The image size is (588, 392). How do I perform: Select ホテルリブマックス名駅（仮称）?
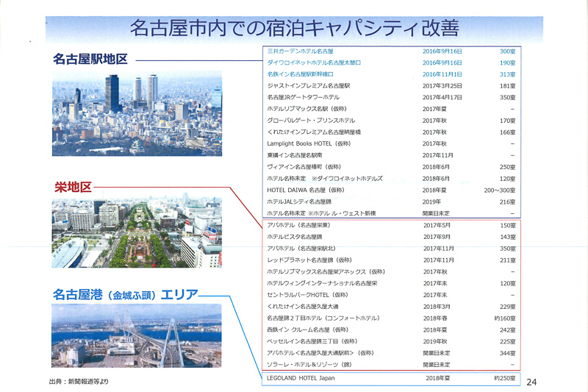click(x=307, y=109)
